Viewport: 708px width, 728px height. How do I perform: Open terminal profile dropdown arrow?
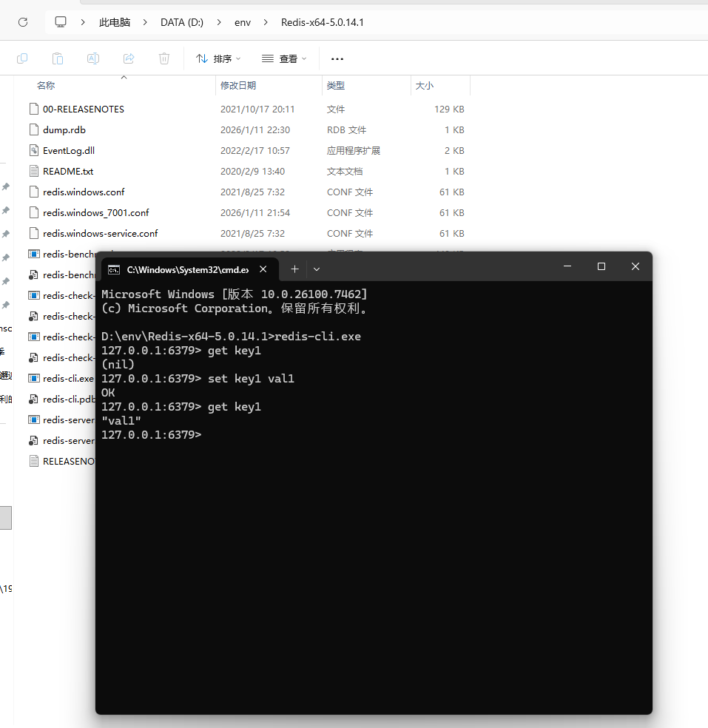[317, 269]
